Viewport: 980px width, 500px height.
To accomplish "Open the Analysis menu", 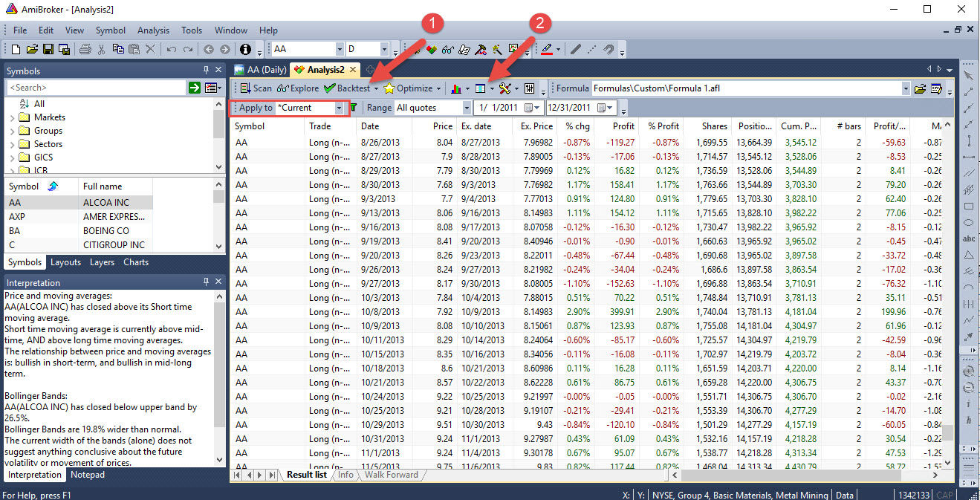I will click(x=153, y=30).
